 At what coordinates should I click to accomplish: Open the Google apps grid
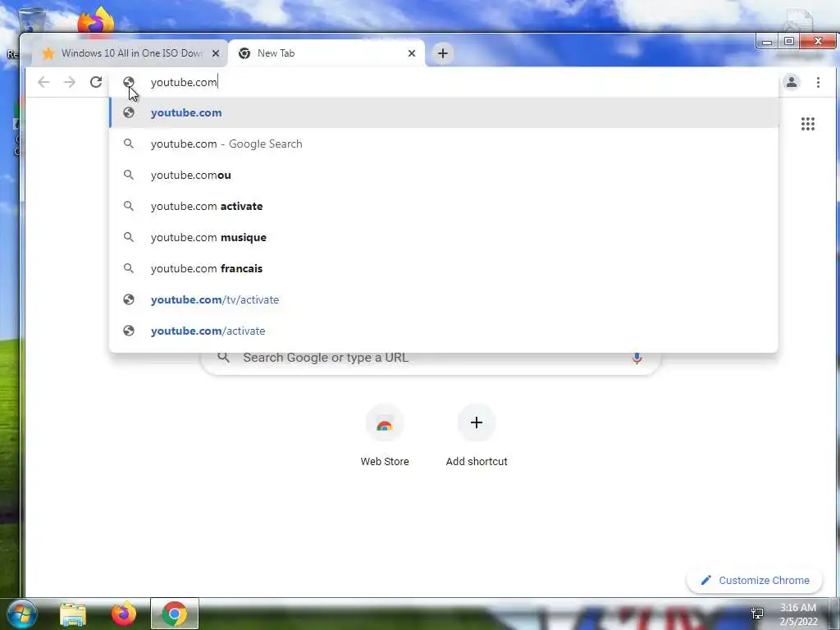click(808, 124)
